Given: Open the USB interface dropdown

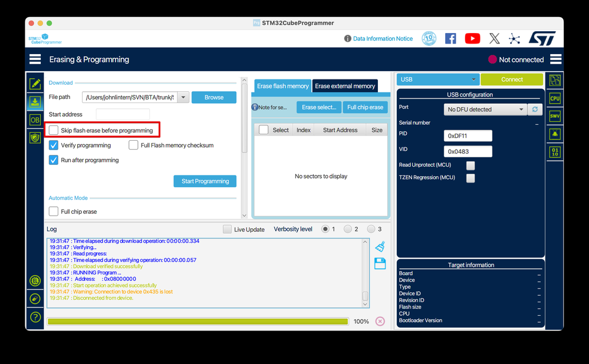Looking at the screenshot, I should tap(438, 80).
